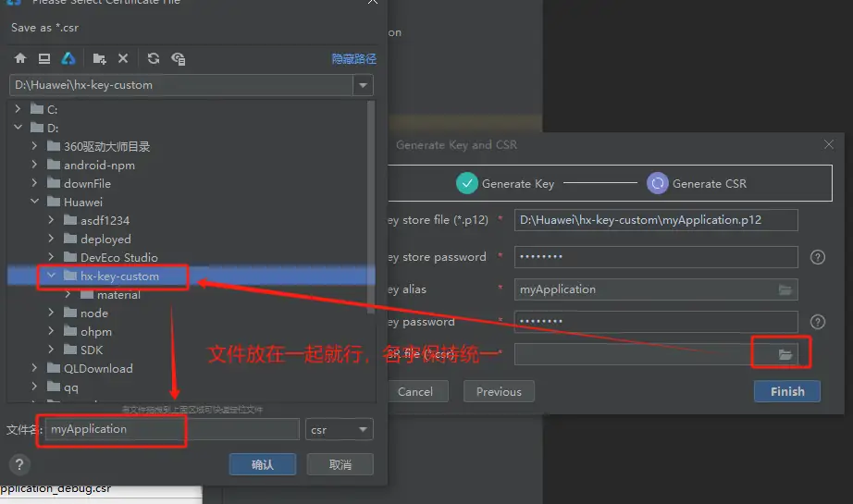The height and width of the screenshot is (504, 853).
Task: Expand the 360驱动大师目录 folder
Action: point(35,146)
